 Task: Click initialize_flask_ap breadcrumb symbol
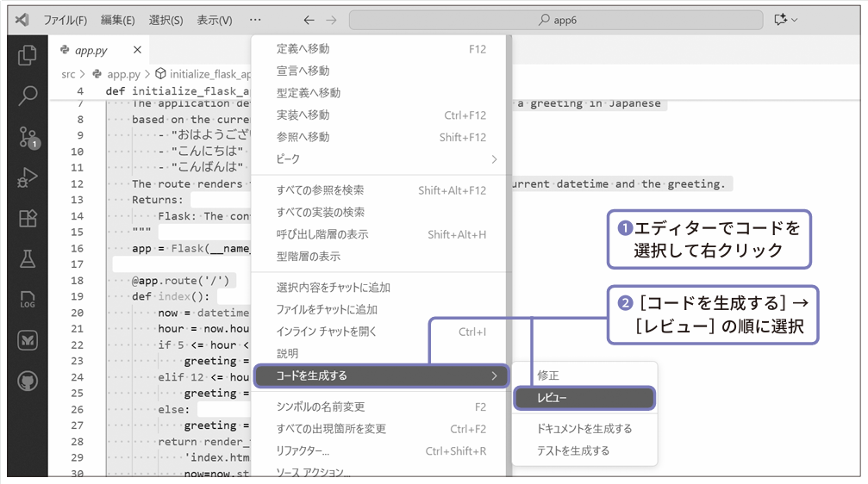click(209, 74)
